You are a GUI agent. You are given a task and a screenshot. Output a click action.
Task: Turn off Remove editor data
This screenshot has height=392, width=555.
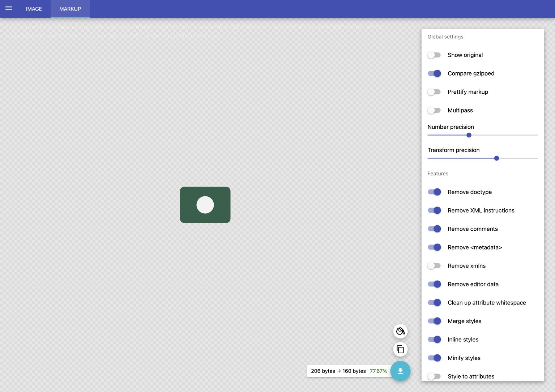(434, 284)
